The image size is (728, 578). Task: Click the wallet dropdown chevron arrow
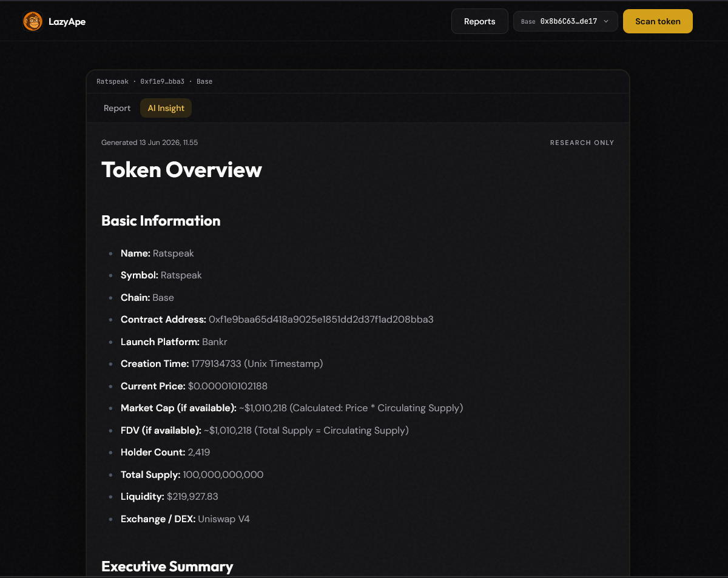pyautogui.click(x=606, y=21)
